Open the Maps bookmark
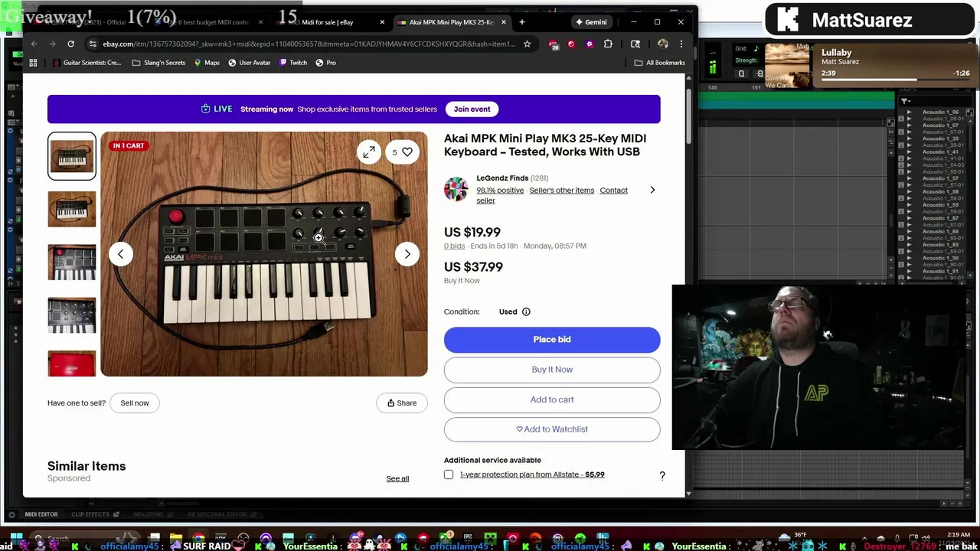The image size is (980, 551). pyautogui.click(x=207, y=63)
